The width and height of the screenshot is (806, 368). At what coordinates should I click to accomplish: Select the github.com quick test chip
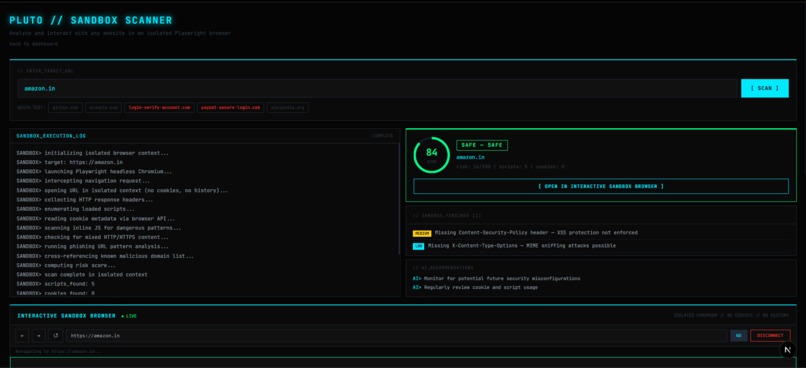point(65,108)
